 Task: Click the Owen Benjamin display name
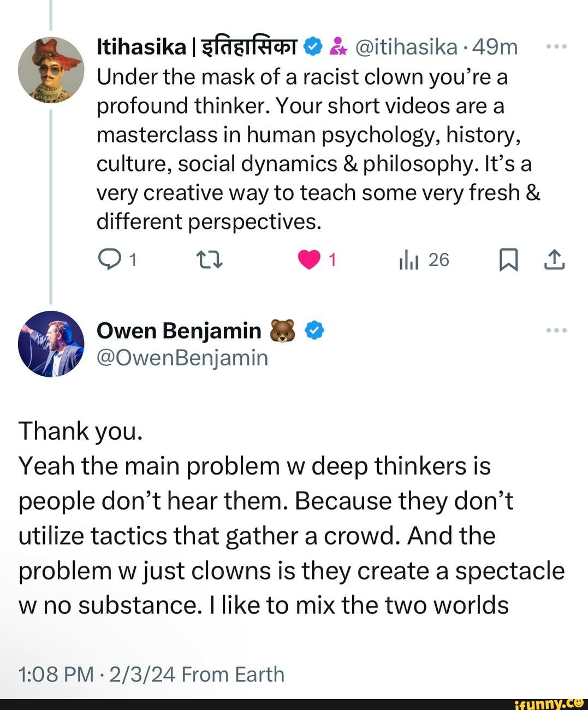point(179,330)
